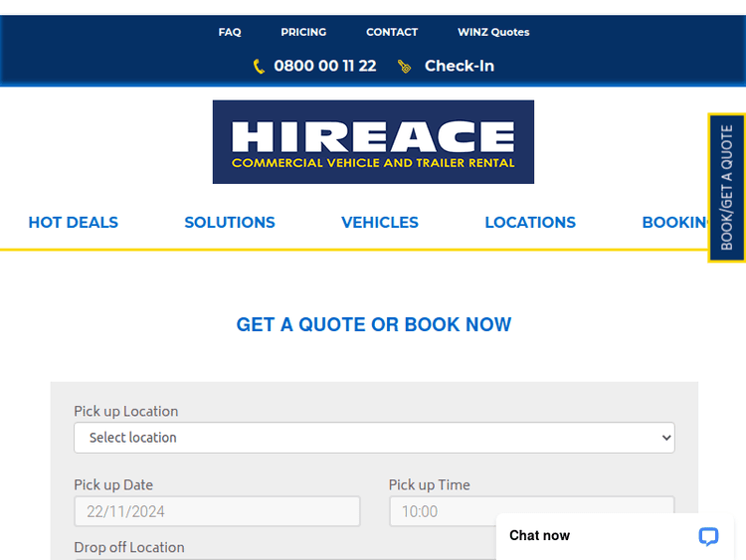Click the Pick up Time label
The image size is (746, 560).
[x=429, y=484]
